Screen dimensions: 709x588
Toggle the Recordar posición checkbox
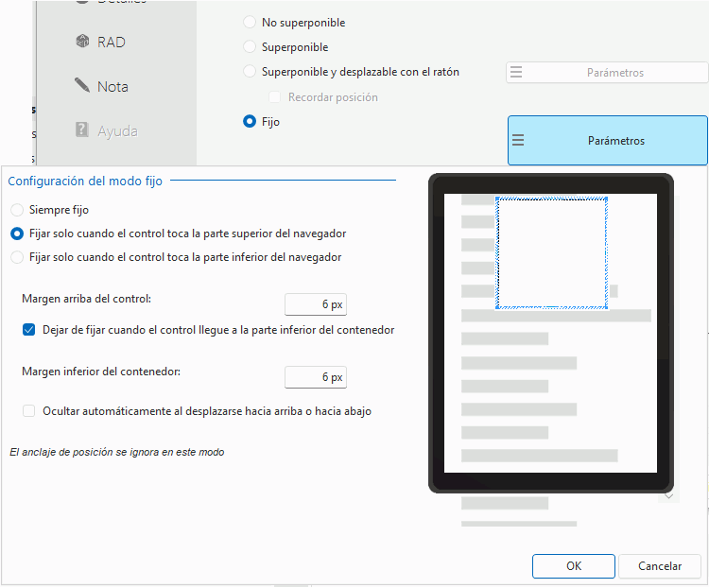coord(274,96)
